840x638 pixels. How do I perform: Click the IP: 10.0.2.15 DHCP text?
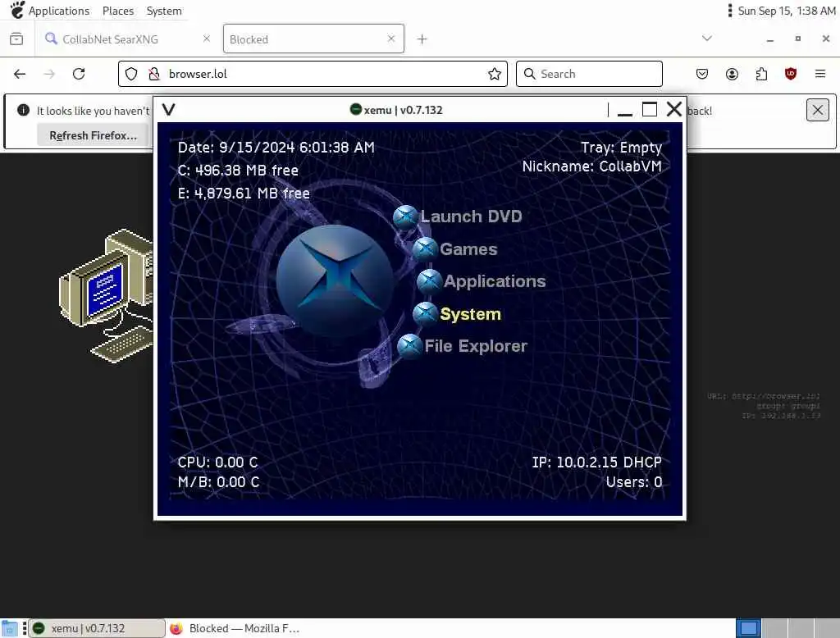[597, 463]
